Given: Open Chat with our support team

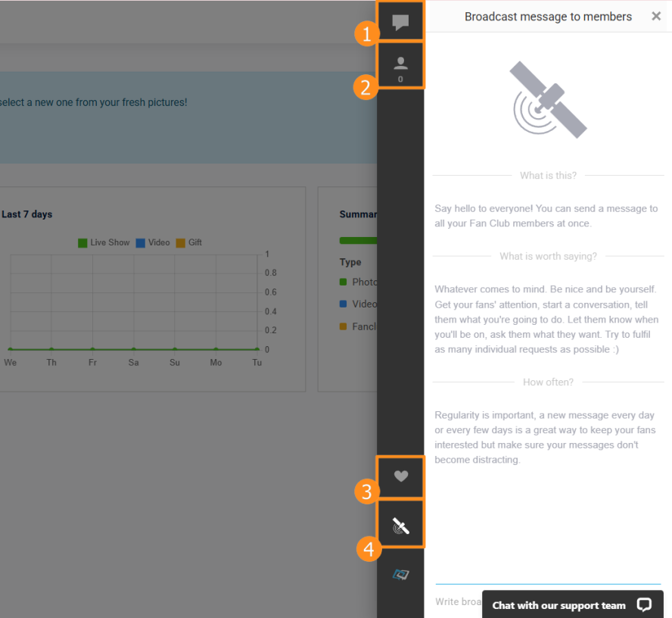Looking at the screenshot, I should click(x=558, y=605).
